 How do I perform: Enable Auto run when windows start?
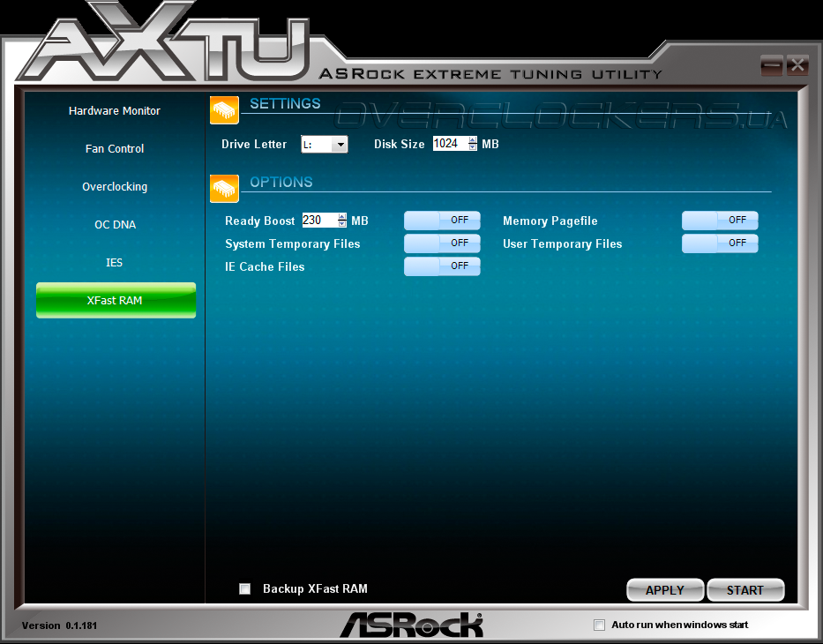[x=599, y=625]
